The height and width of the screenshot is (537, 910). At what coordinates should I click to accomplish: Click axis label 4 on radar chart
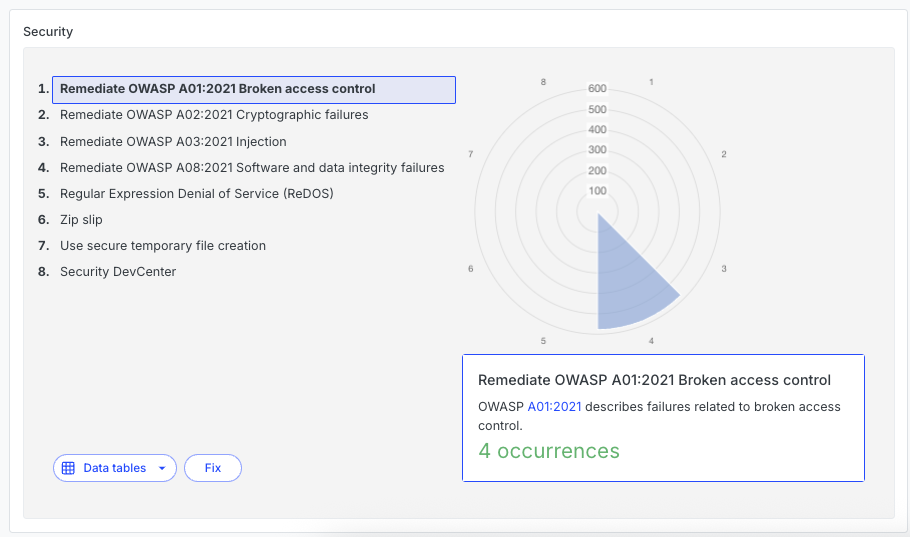[651, 341]
